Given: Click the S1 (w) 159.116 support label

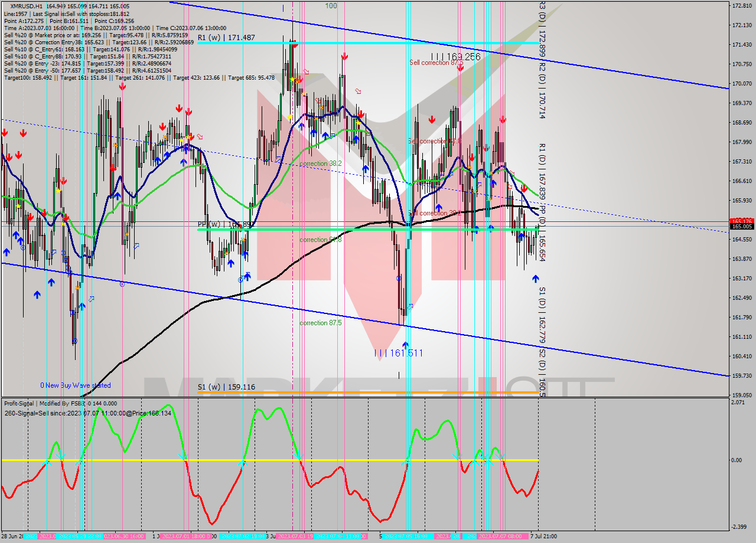Looking at the screenshot, I should tap(226, 387).
